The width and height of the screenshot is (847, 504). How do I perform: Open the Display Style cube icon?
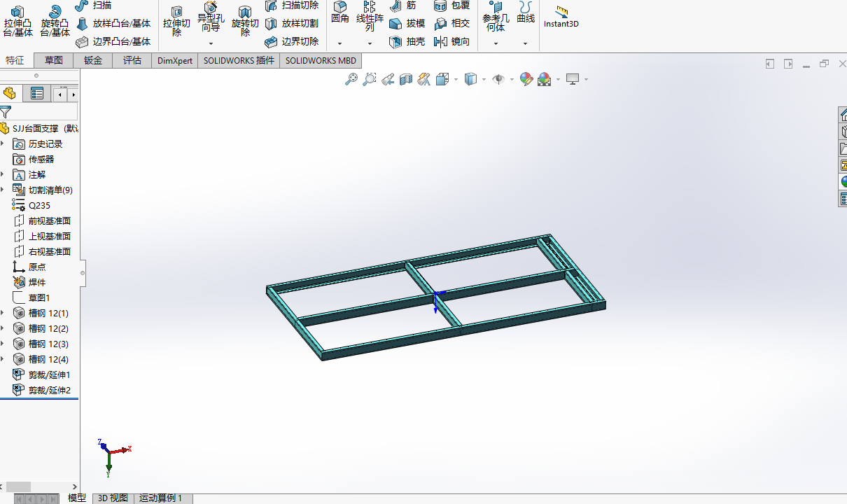471,80
